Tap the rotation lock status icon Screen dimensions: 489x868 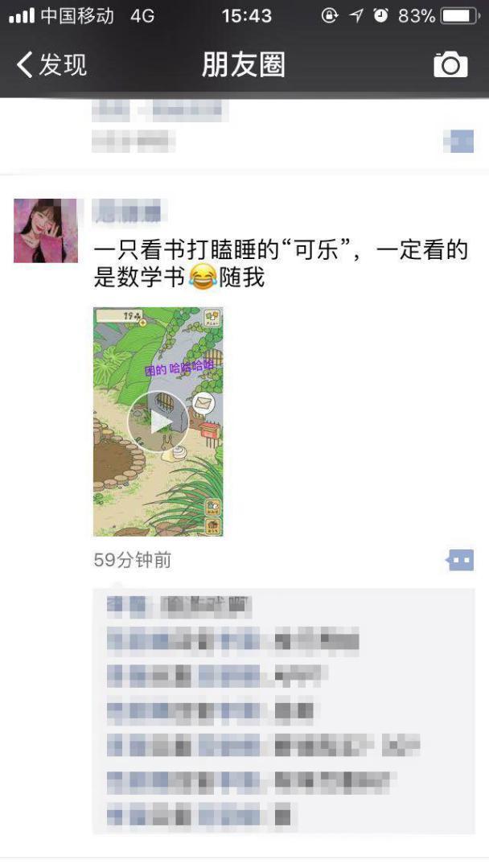330,15
